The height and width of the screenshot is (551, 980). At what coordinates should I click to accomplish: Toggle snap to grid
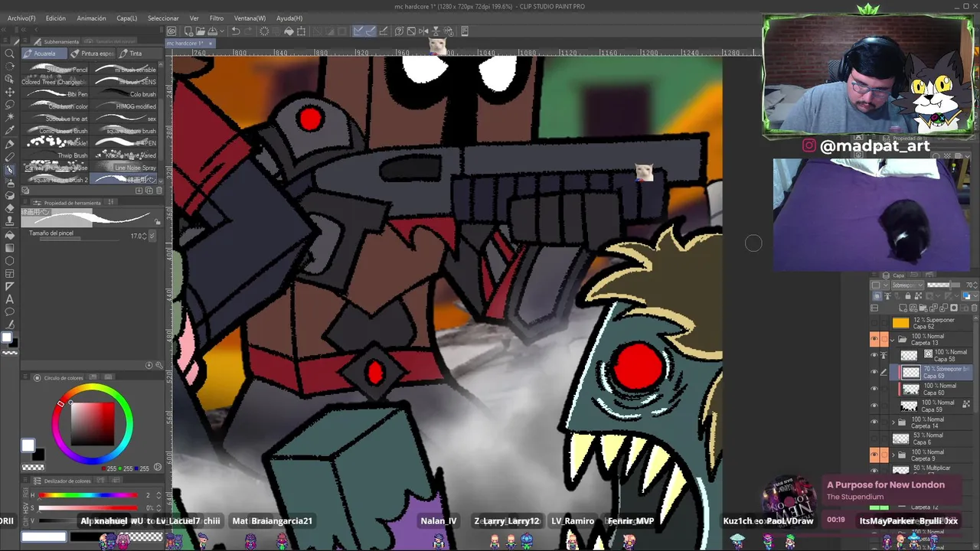click(x=384, y=31)
